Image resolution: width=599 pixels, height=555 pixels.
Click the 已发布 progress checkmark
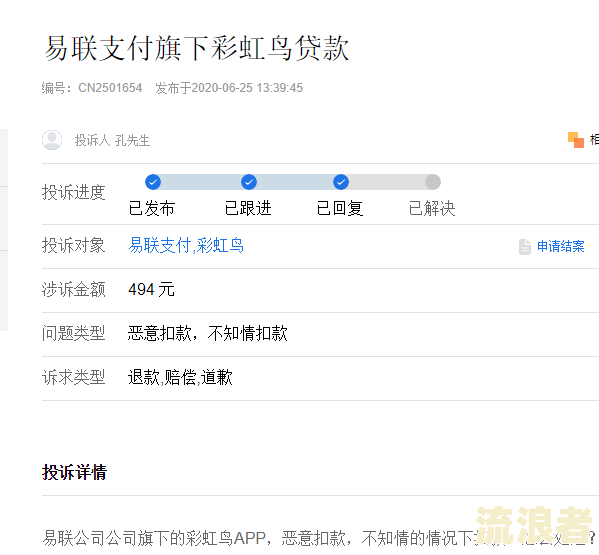click(153, 182)
